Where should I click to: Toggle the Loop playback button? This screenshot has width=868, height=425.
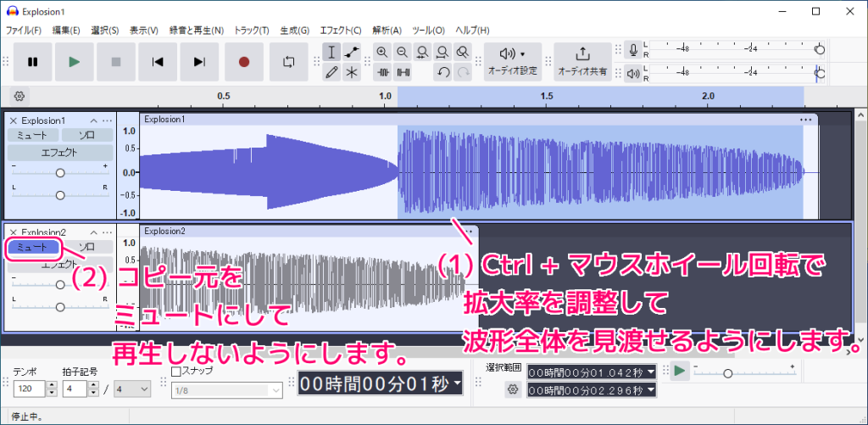[x=289, y=62]
